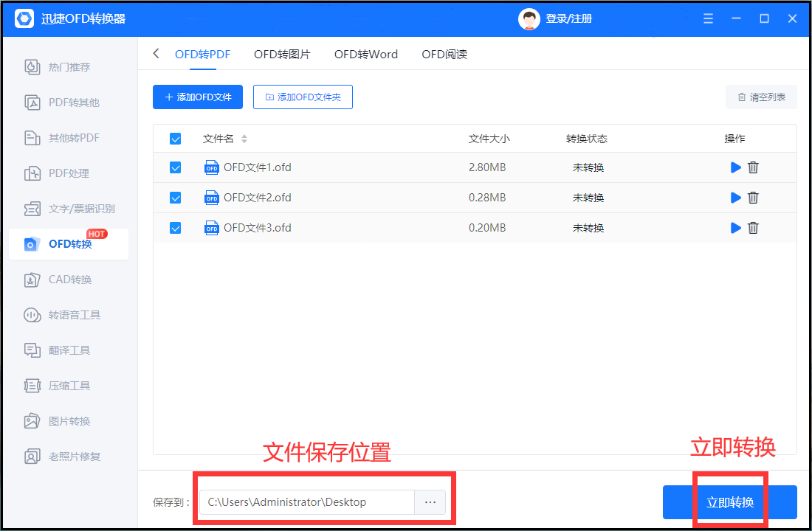Open 文字/票据识别 in the sidebar
Viewport: 812px width, 531px height.
tap(69, 209)
